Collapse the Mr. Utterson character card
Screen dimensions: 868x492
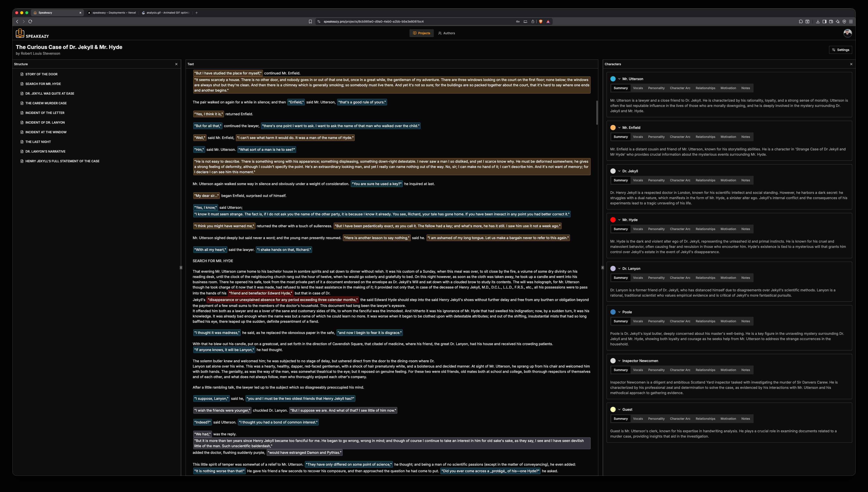pyautogui.click(x=619, y=79)
